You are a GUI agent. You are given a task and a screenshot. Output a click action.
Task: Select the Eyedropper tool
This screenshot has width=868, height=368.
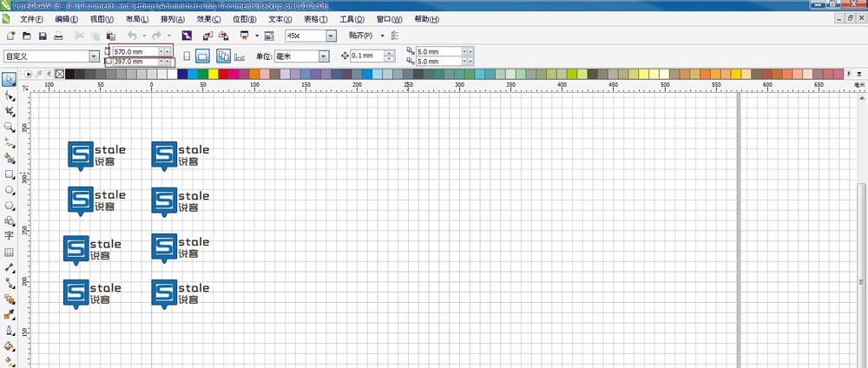(10, 315)
